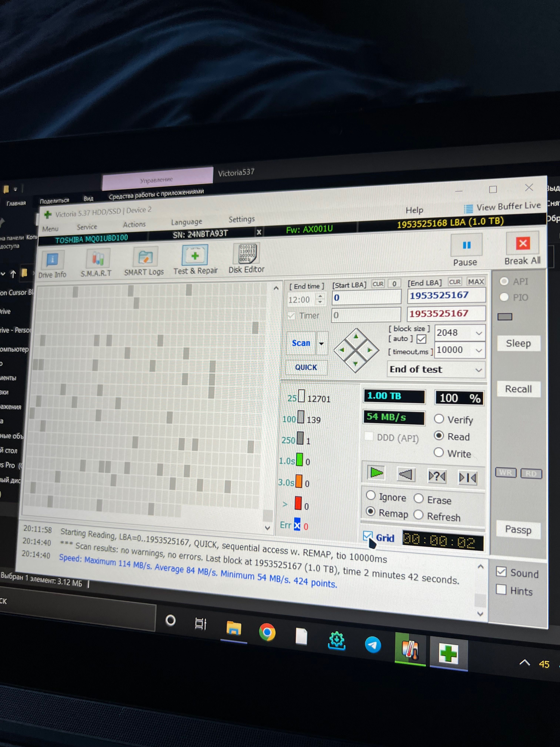Open Google Chrome from the taskbar
The height and width of the screenshot is (747, 560).
(x=267, y=632)
